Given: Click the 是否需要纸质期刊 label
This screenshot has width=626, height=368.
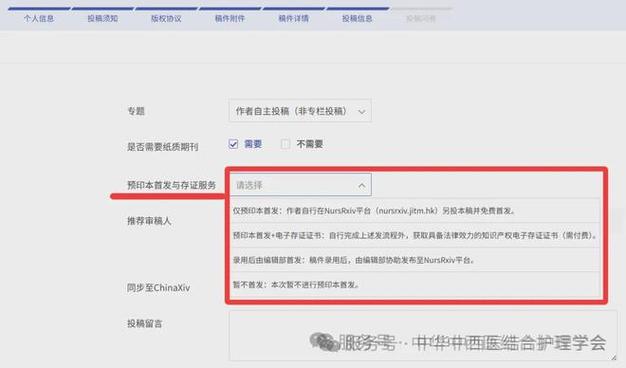Looking at the screenshot, I should point(162,146).
